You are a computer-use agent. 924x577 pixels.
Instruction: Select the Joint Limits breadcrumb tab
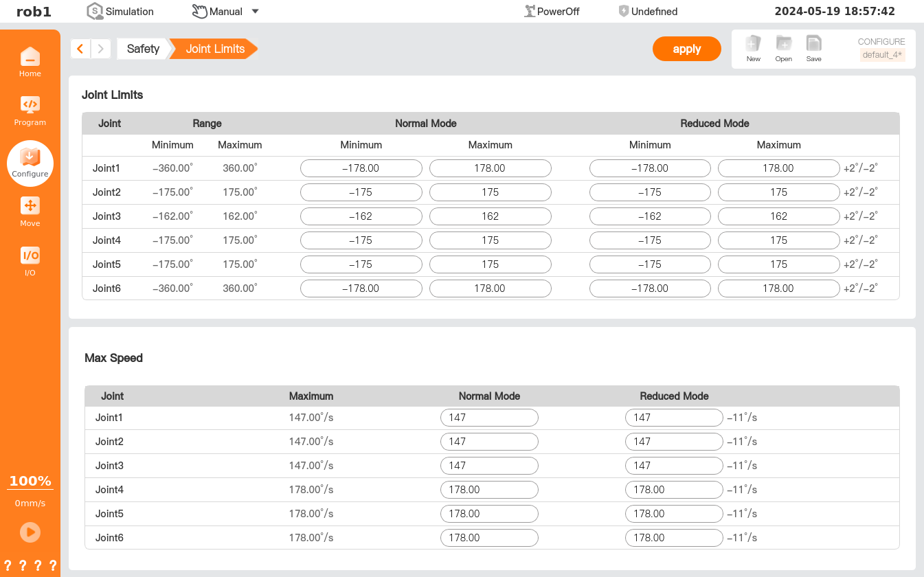(x=214, y=49)
